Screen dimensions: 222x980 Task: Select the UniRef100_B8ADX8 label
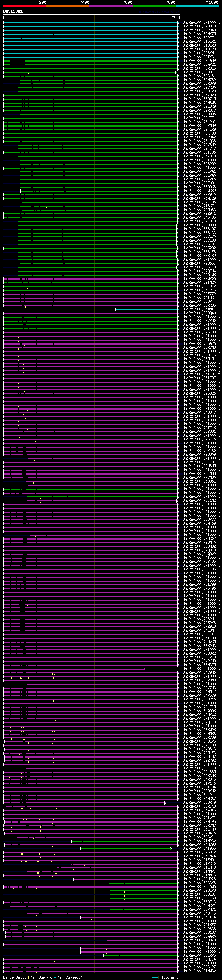(199, 187)
